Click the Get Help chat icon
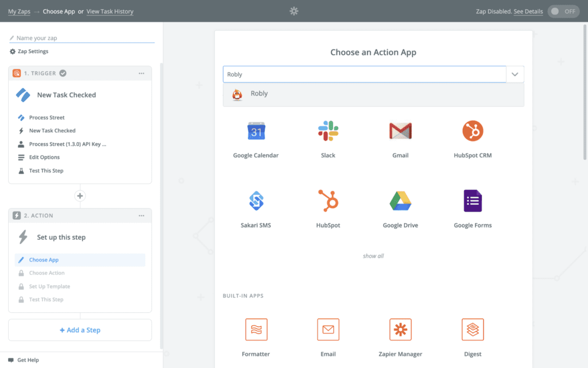This screenshot has height=368, width=588. 10,360
